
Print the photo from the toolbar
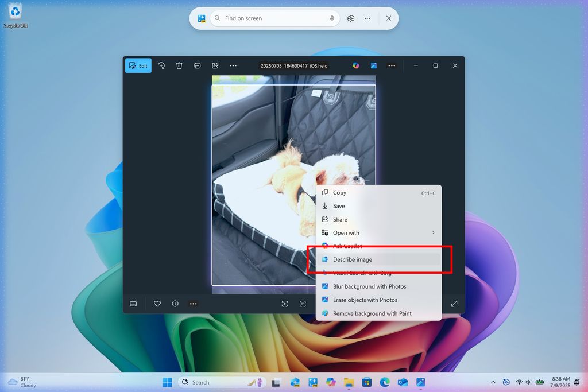(197, 65)
